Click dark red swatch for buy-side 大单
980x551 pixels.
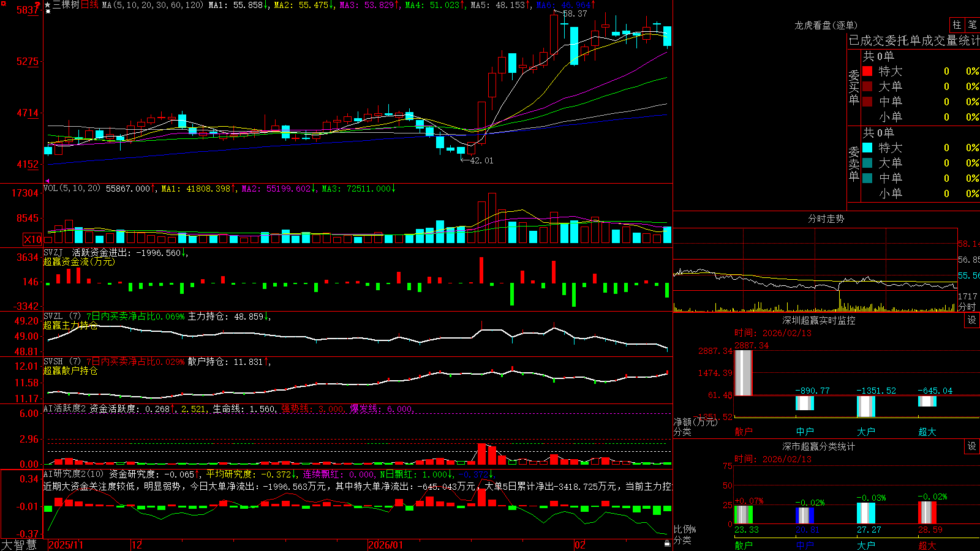click(x=867, y=86)
